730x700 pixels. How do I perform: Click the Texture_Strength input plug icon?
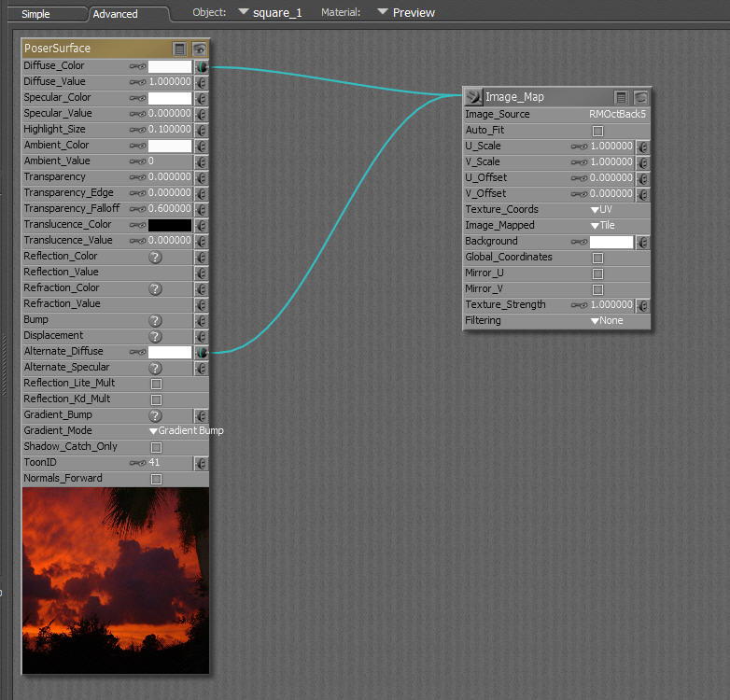click(642, 305)
